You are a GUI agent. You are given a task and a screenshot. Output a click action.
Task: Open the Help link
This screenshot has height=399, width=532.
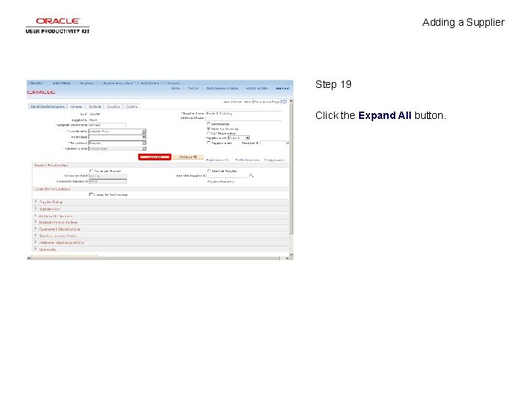coord(248,102)
